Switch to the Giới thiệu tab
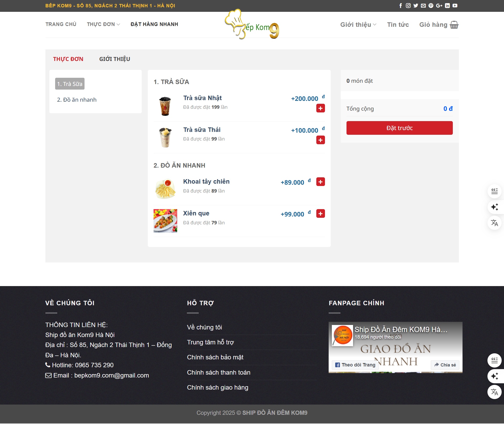The height and width of the screenshot is (424, 504). pyautogui.click(x=114, y=59)
